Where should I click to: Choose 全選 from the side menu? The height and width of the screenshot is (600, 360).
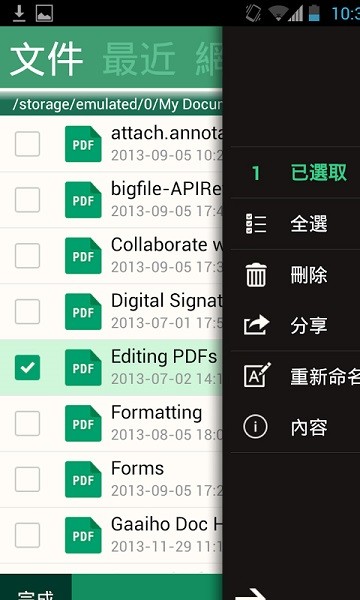point(309,224)
